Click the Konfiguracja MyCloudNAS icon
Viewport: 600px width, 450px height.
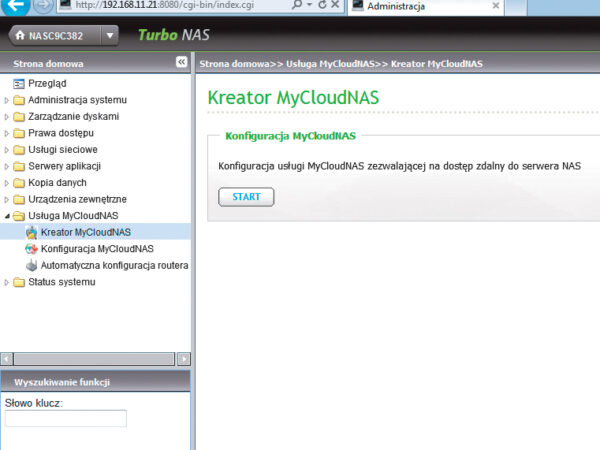pos(31,249)
